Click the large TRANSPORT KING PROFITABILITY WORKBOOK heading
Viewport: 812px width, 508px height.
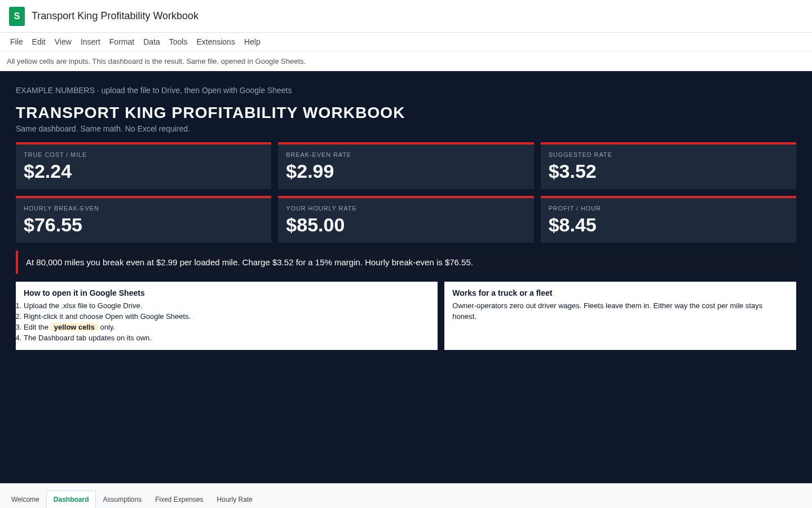(210, 113)
